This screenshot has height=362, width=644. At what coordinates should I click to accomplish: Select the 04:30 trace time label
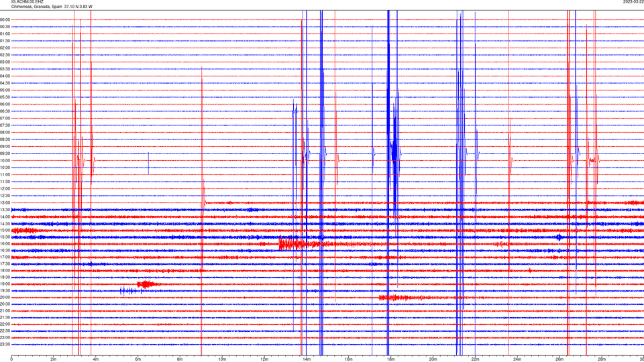point(5,83)
